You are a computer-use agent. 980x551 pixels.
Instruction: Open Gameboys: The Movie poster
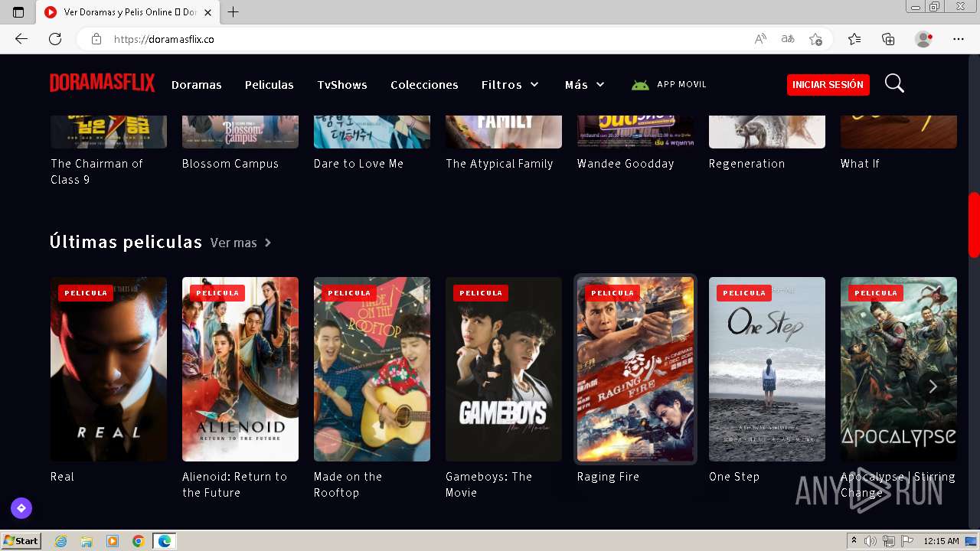click(504, 369)
